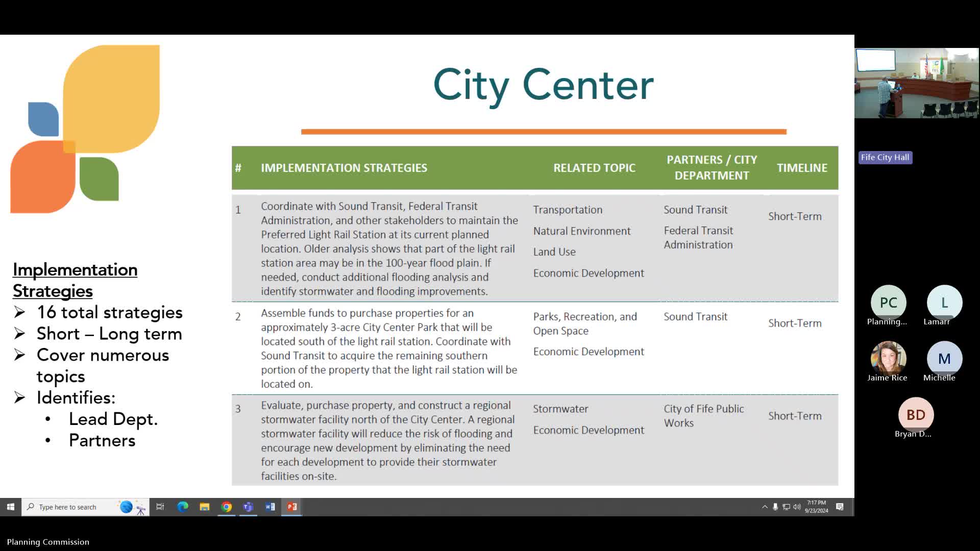Screen dimensions: 980x551
Task: Select the Lamarr participant avatar
Action: coord(944,303)
